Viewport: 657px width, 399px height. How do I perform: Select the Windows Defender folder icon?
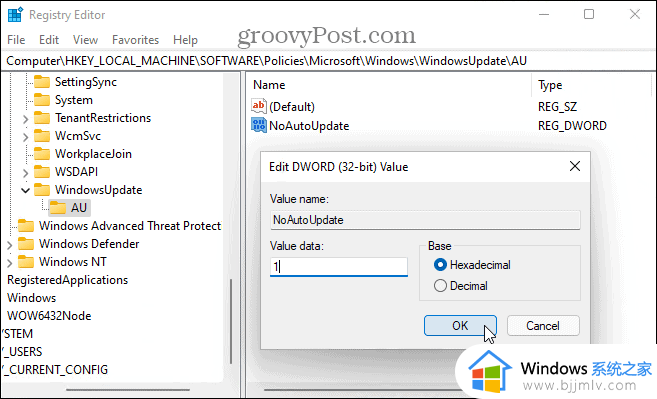(x=26, y=244)
